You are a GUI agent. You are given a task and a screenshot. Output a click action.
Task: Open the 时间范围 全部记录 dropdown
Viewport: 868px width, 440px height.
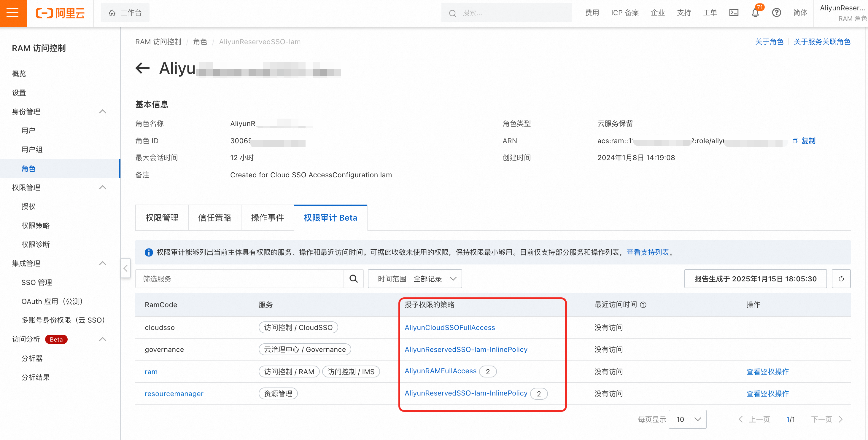pyautogui.click(x=415, y=279)
